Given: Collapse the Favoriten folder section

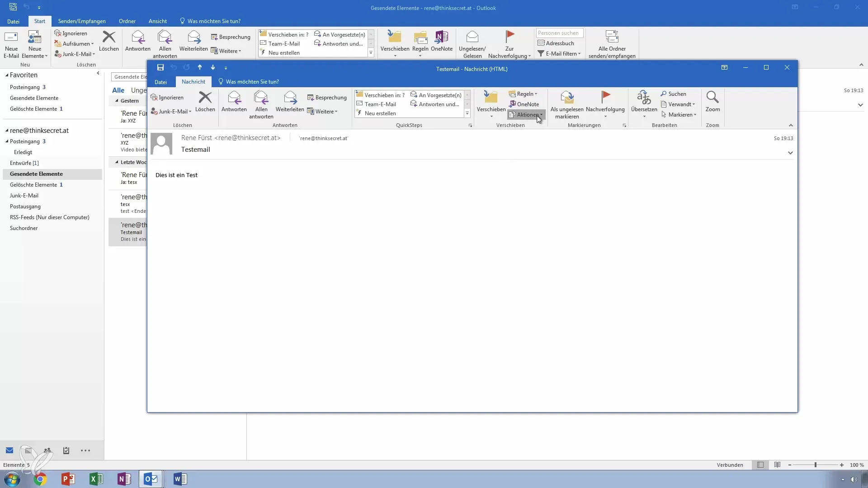Looking at the screenshot, I should (x=7, y=75).
